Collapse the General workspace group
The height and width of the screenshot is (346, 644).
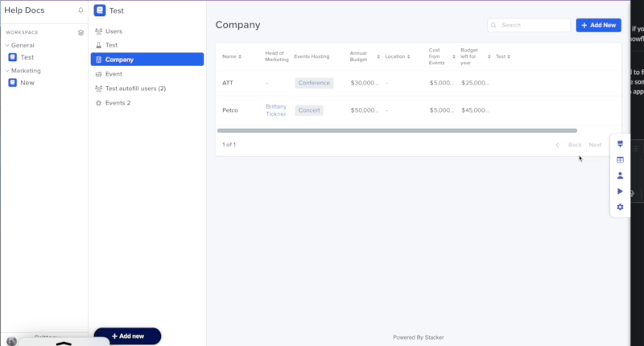[7, 45]
